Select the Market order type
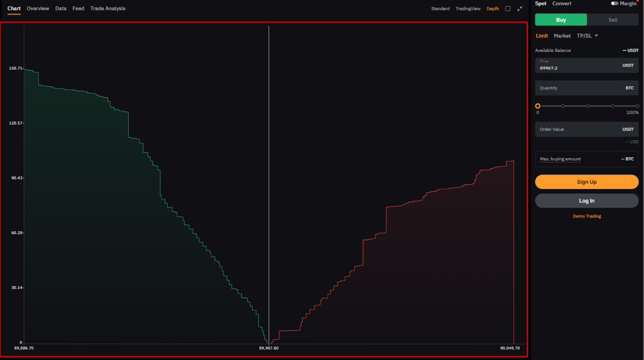 click(562, 35)
